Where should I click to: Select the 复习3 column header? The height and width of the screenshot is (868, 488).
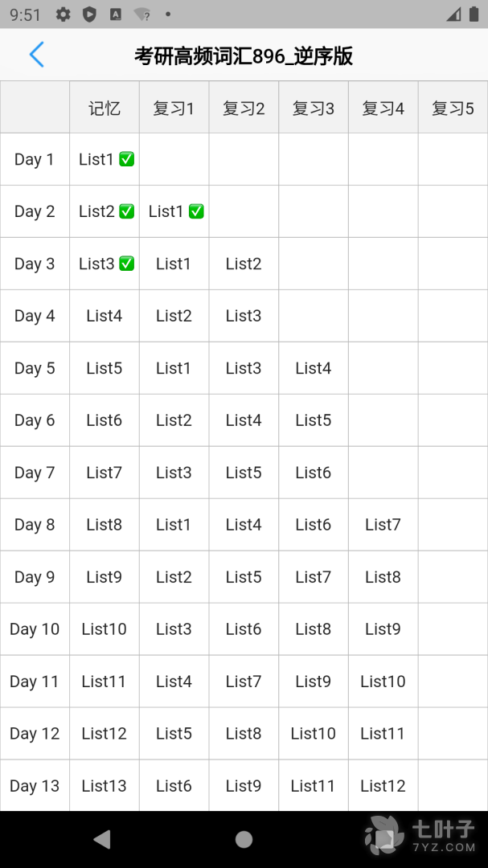pyautogui.click(x=314, y=108)
